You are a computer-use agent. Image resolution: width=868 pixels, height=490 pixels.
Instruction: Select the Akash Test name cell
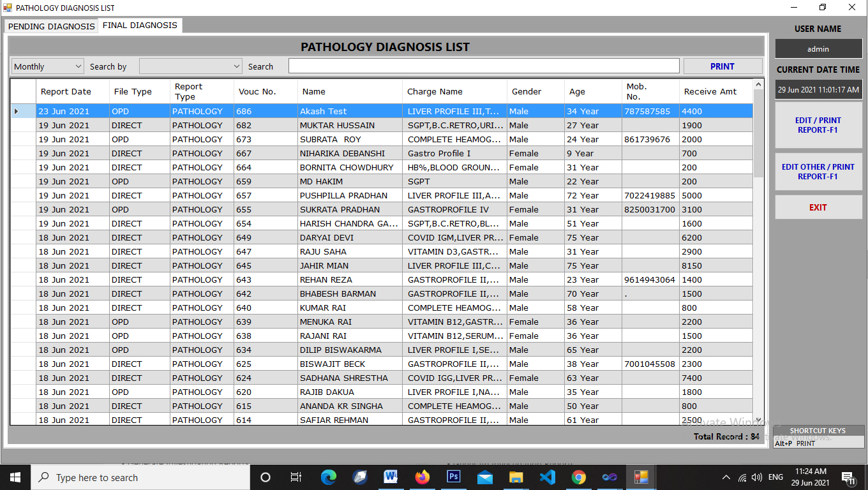point(350,111)
